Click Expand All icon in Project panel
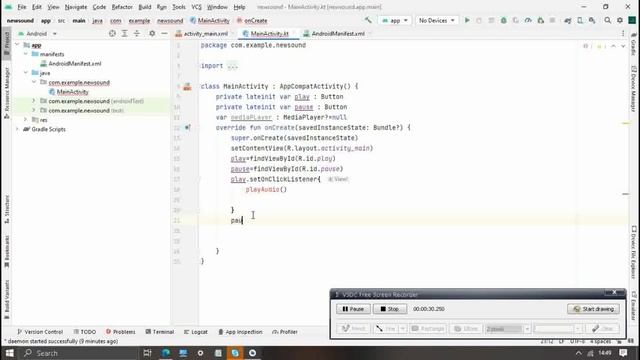This screenshot has width=640, height=360. 124,33
